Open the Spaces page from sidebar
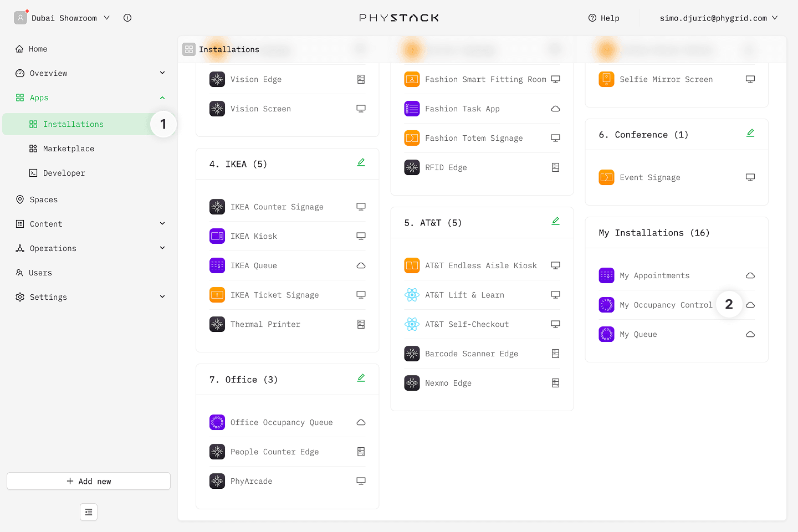 [x=43, y=199]
